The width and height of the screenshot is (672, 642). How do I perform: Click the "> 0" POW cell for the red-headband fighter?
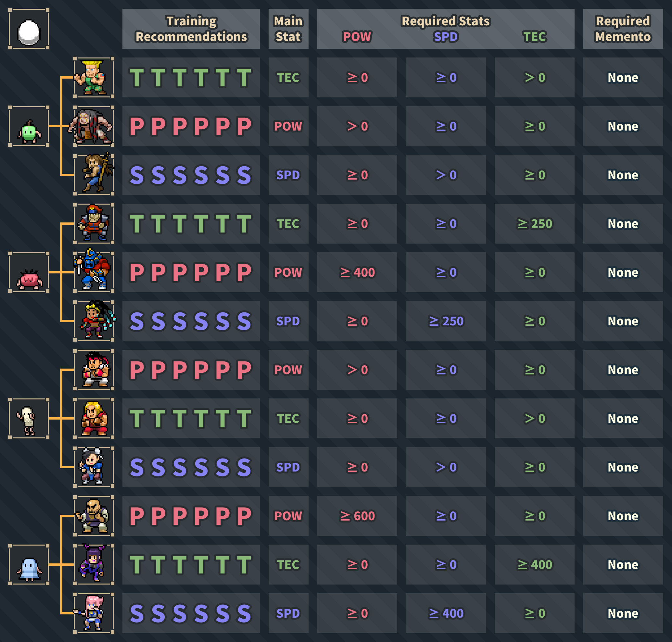357,370
